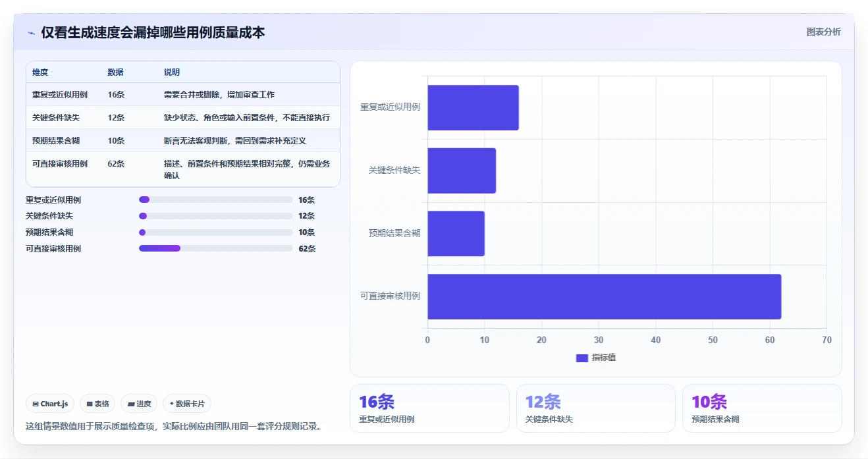The width and height of the screenshot is (868, 459).
Task: Open the 16条 重复或近似用例 data card
Action: tap(429, 408)
